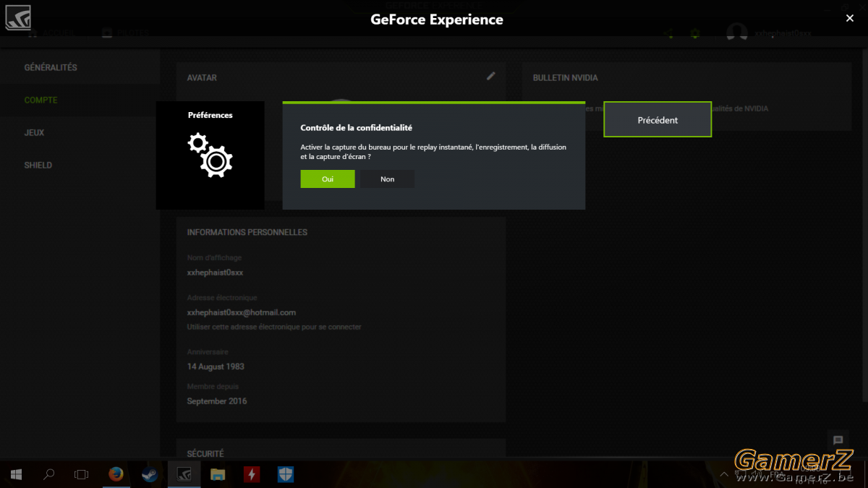Click the display name xxhephaist0sxx under Nom d'affichage

[x=216, y=273]
